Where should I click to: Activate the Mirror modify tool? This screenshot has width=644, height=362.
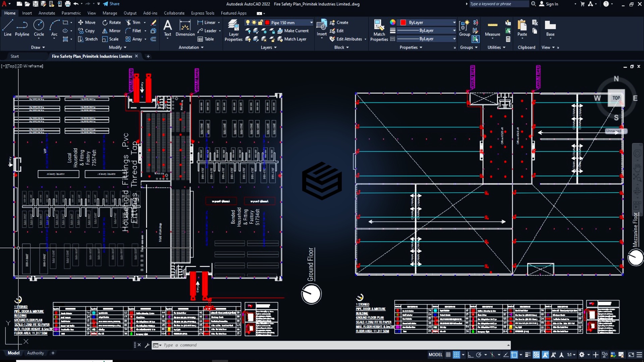point(111,31)
